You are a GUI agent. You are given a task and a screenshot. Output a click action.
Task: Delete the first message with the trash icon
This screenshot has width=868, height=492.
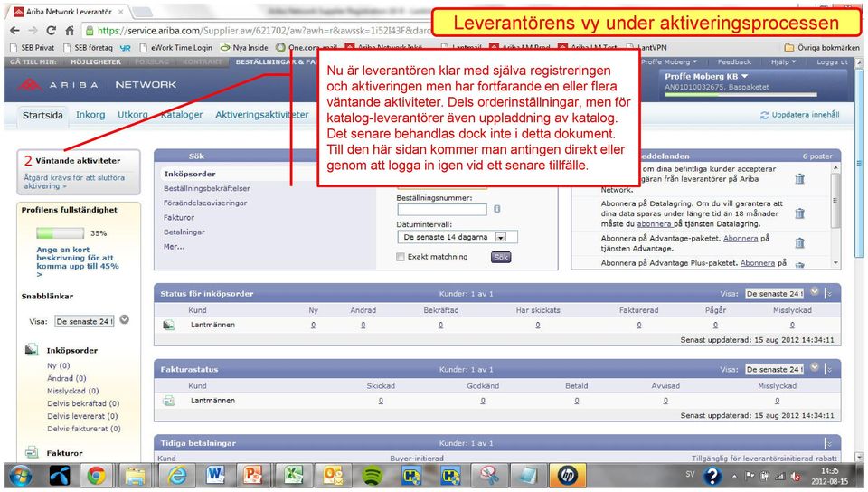799,179
